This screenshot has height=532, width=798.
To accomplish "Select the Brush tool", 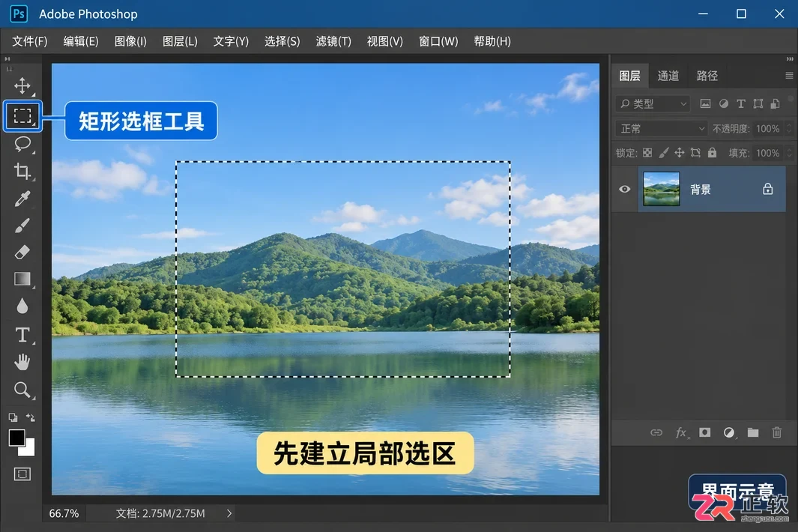I will pos(22,226).
